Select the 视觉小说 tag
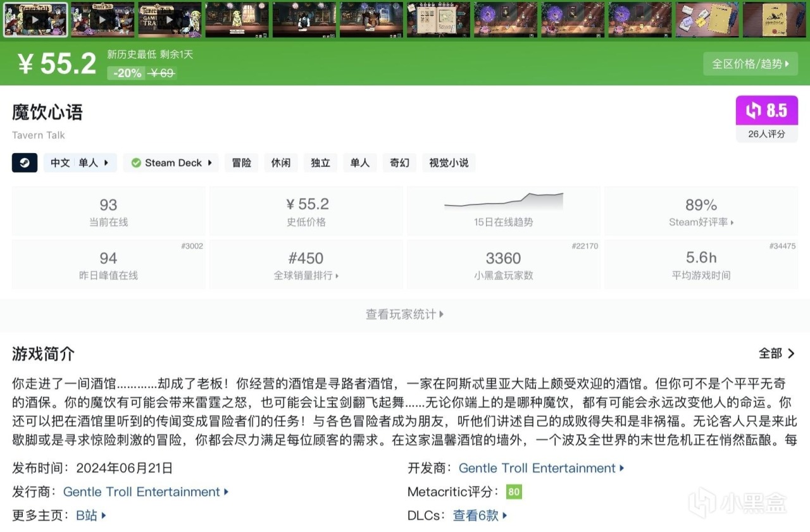The width and height of the screenshot is (810, 532). click(449, 163)
